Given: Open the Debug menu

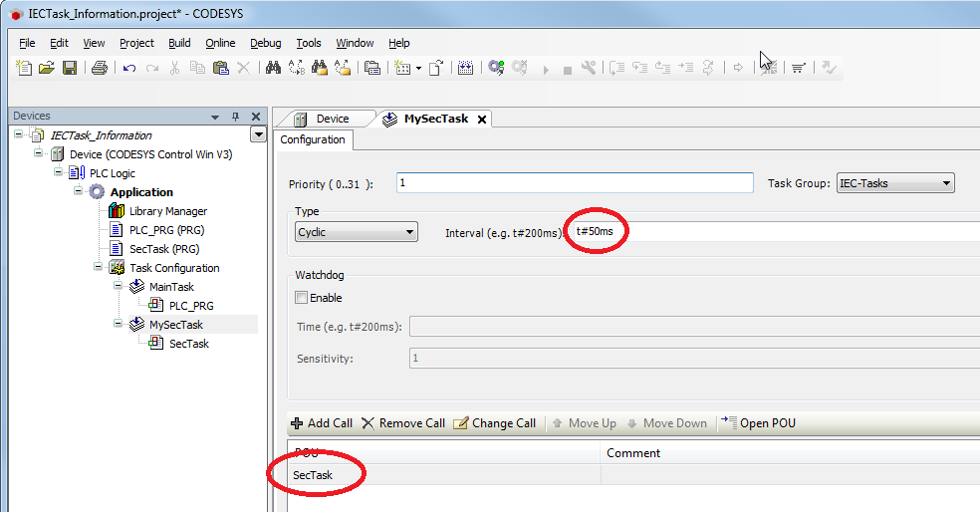Looking at the screenshot, I should click(x=265, y=43).
